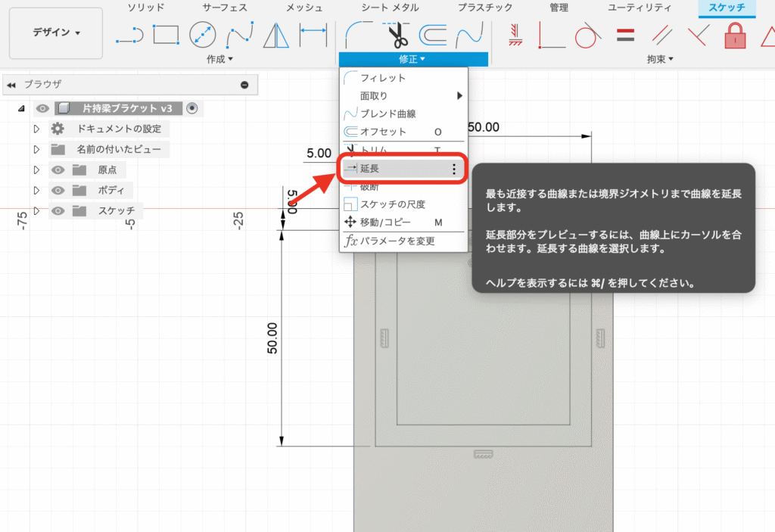Viewport: 775px width, 532px height.
Task: Apply the Tangent constraint icon
Action: 586,34
